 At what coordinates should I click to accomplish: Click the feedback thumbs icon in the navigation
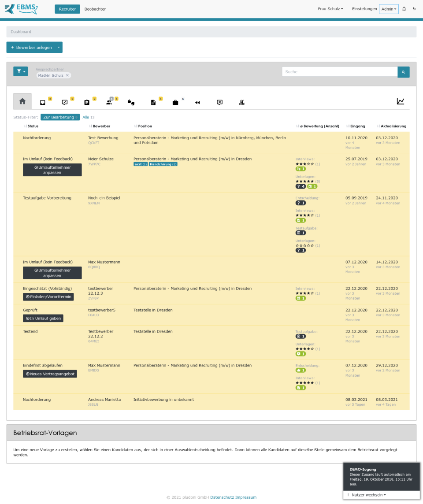(131, 102)
